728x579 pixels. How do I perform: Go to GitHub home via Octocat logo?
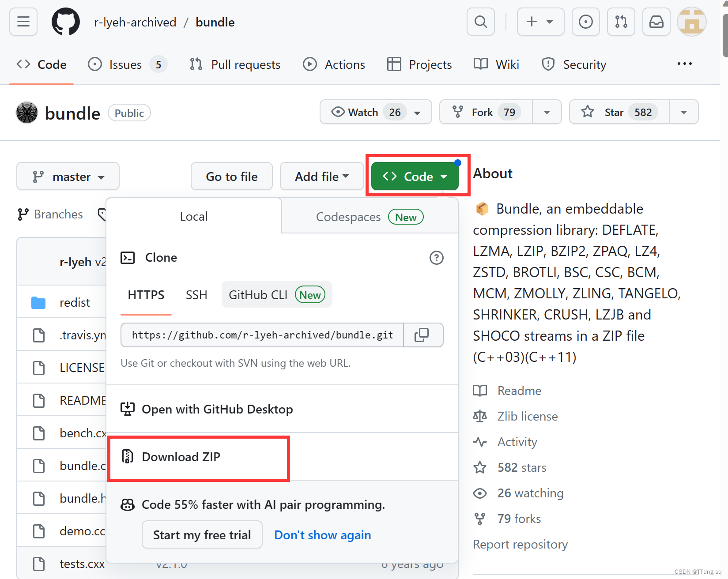[66, 22]
